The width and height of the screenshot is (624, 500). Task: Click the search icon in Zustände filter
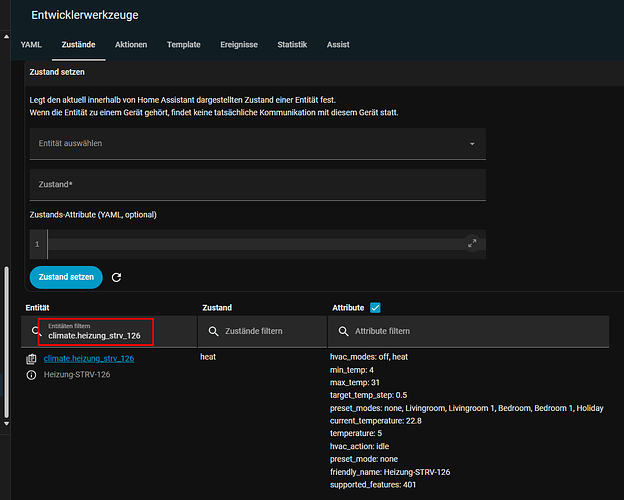214,331
